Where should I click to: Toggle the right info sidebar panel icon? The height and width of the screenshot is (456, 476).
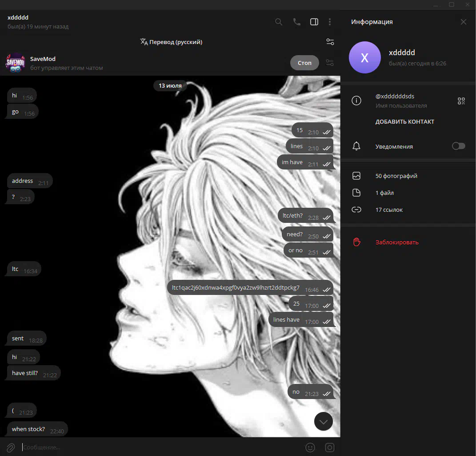pyautogui.click(x=314, y=22)
